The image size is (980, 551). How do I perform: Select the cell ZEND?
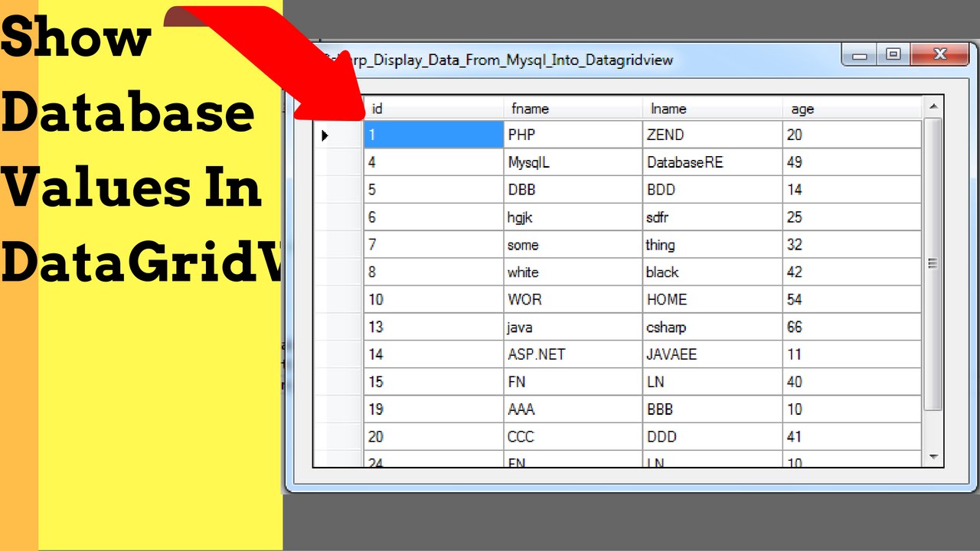pyautogui.click(x=713, y=135)
